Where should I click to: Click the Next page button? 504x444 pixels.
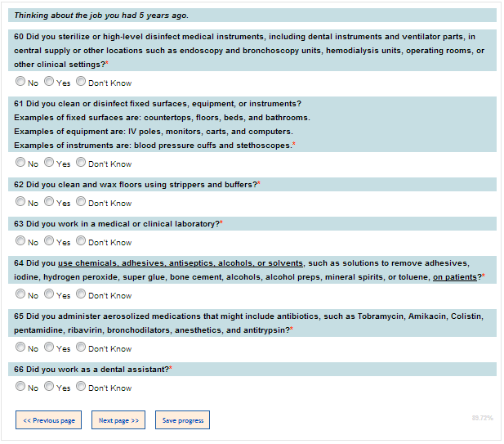click(x=118, y=420)
